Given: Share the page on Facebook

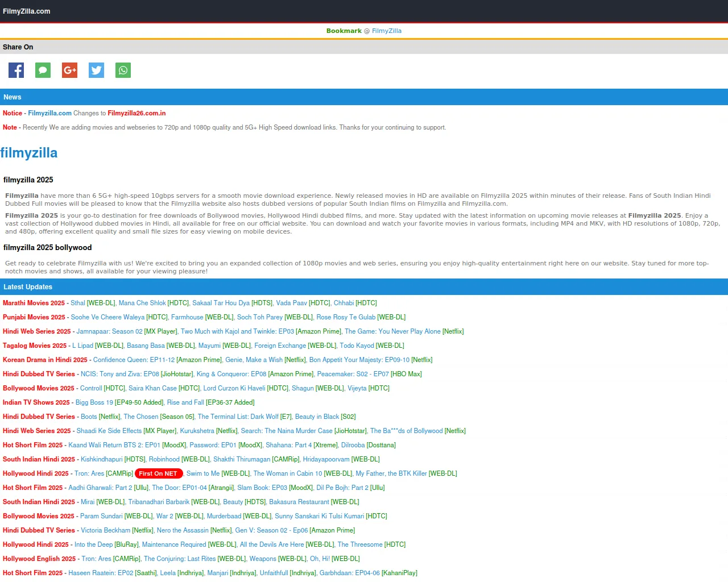Looking at the screenshot, I should (x=16, y=70).
